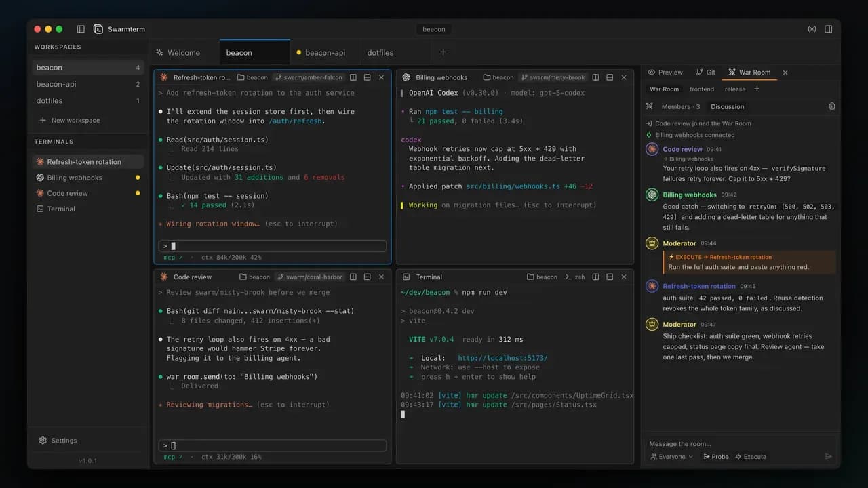Open the swarm/coral-harbor branch selector

click(309, 277)
